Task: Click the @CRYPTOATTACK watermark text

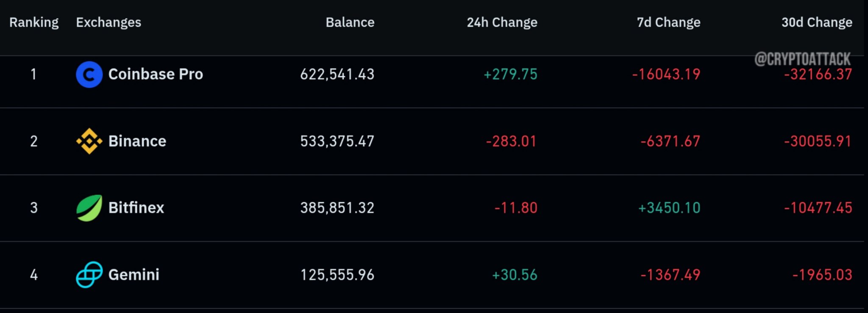Action: click(x=802, y=59)
